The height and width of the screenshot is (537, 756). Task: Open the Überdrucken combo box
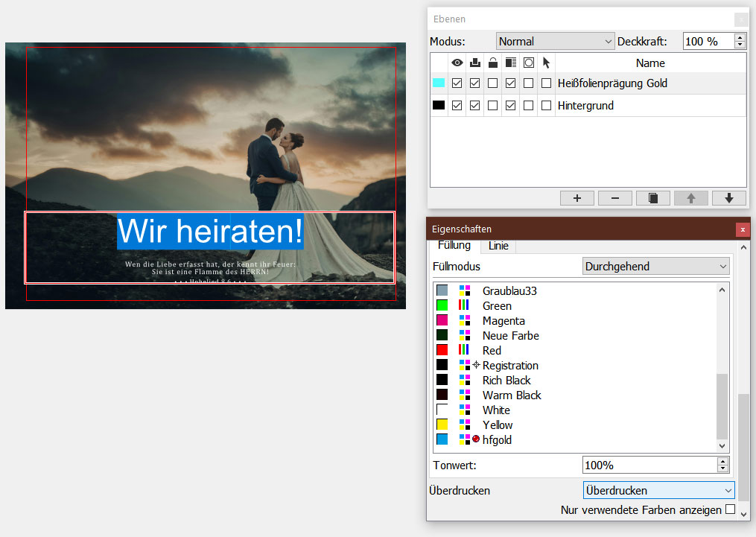(658, 490)
